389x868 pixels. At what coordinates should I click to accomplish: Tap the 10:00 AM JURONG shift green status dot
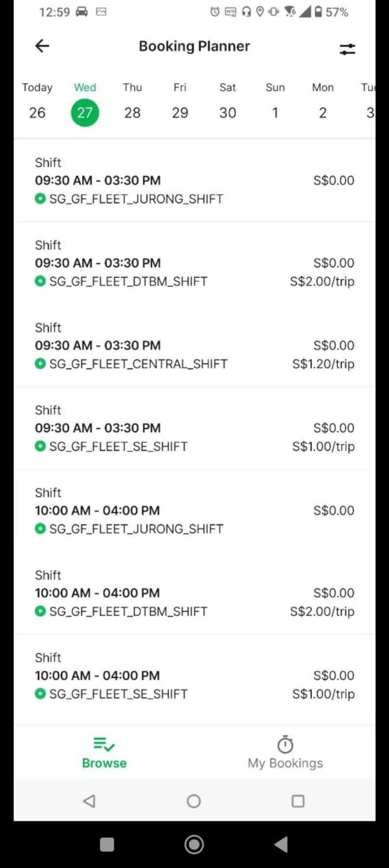pos(40,528)
